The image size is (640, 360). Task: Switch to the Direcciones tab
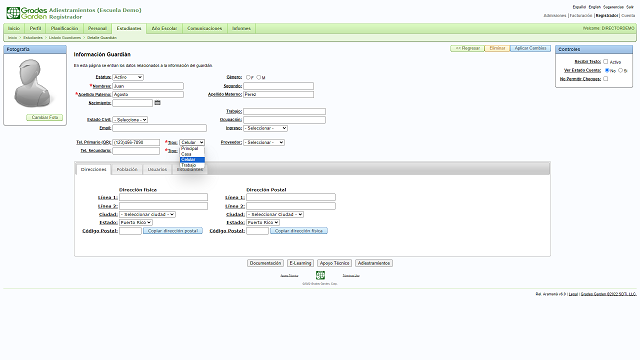[93, 169]
